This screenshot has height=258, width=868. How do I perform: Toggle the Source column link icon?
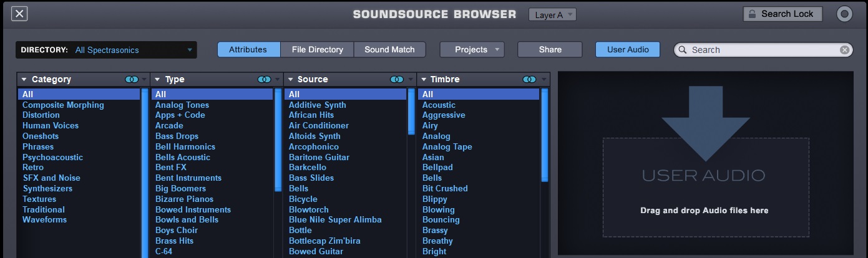point(397,79)
